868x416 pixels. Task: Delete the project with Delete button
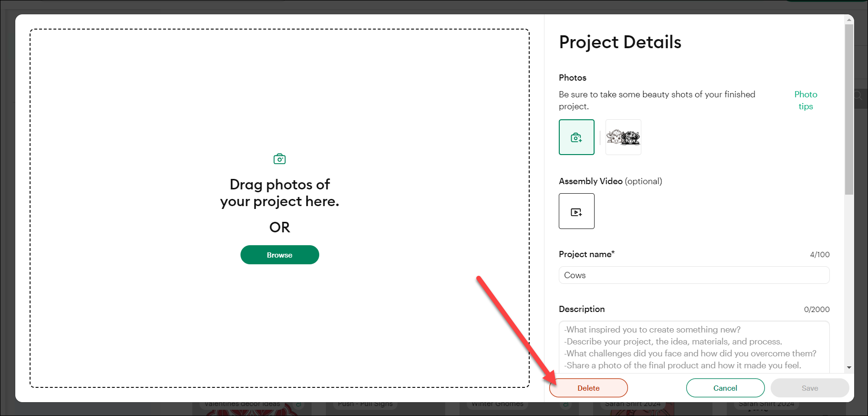click(588, 388)
